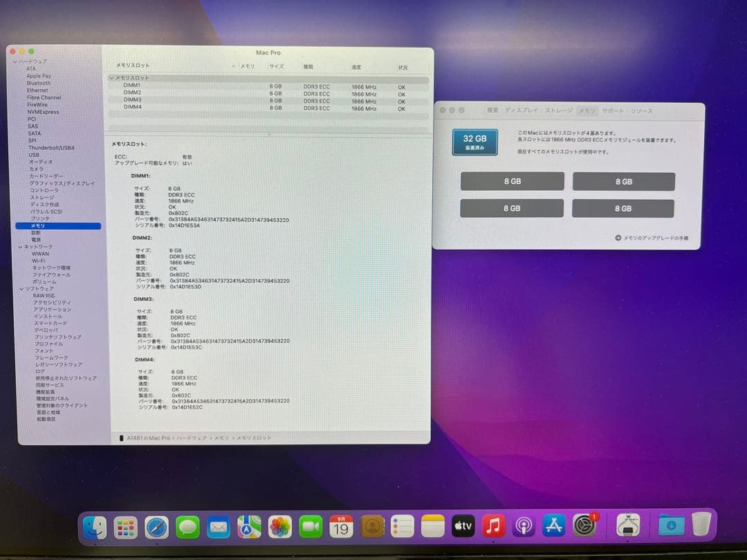Screen dimensions: 747x560
Task: Open the Notes app
Action: (432, 526)
